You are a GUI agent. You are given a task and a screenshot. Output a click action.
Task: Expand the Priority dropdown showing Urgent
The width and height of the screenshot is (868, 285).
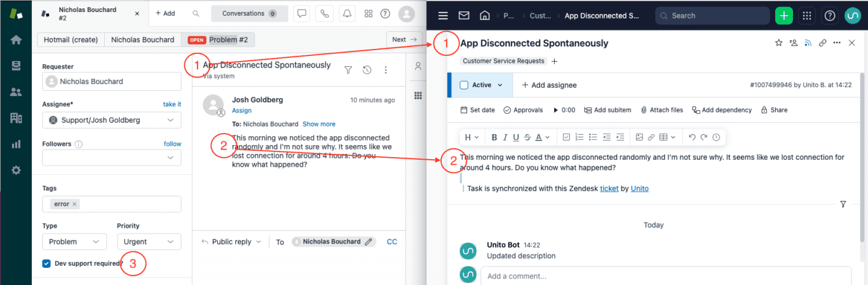point(149,242)
